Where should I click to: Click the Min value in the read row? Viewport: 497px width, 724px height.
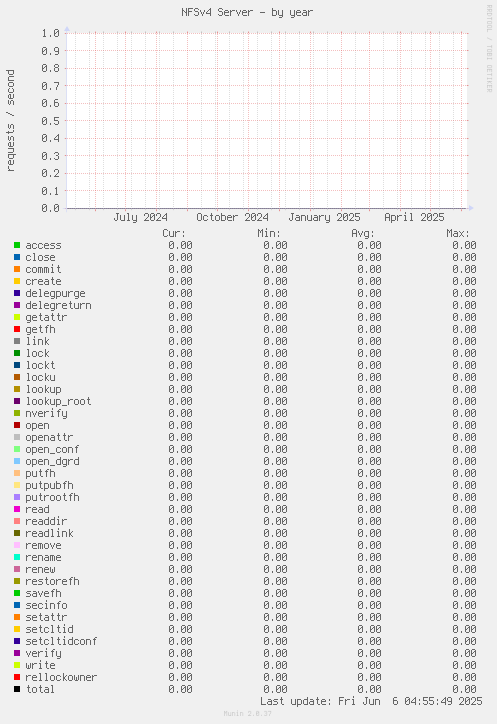[x=275, y=509]
